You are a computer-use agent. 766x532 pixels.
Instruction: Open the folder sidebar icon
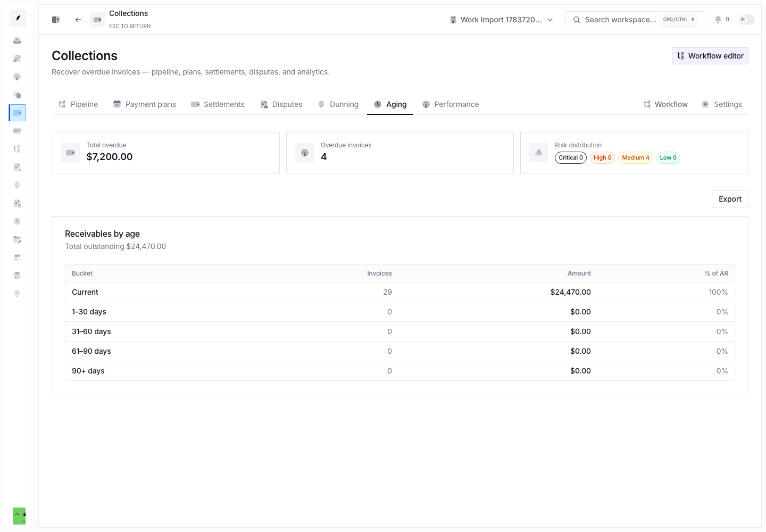pos(17,239)
